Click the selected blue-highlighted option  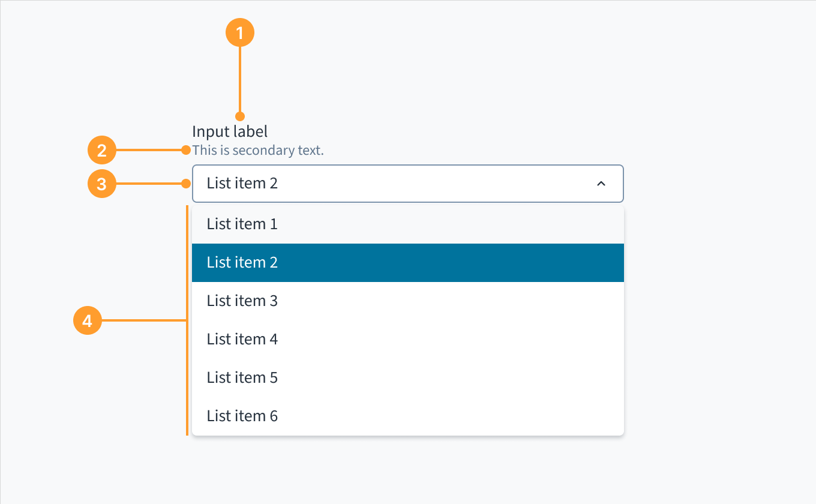pyautogui.click(x=408, y=262)
